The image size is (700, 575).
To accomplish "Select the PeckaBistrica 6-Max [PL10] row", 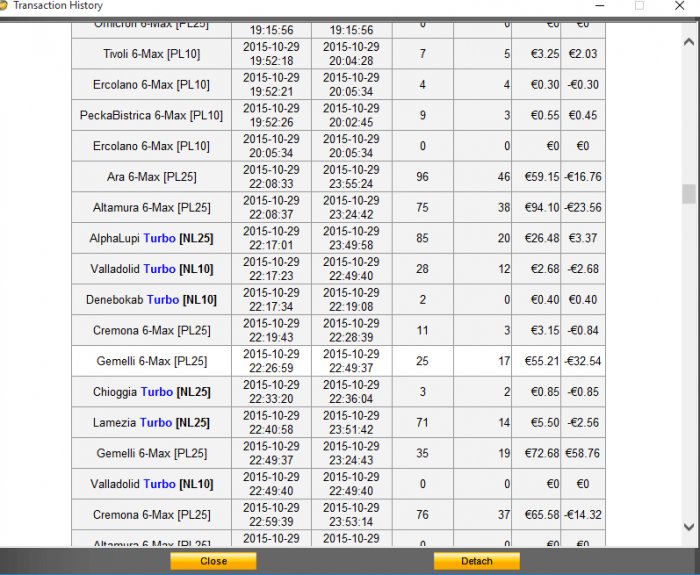I will [338, 115].
